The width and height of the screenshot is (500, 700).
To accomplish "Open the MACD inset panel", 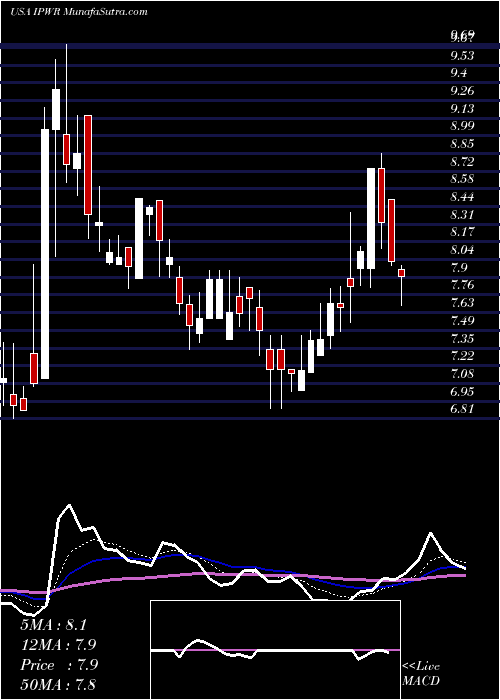I will tap(275, 650).
